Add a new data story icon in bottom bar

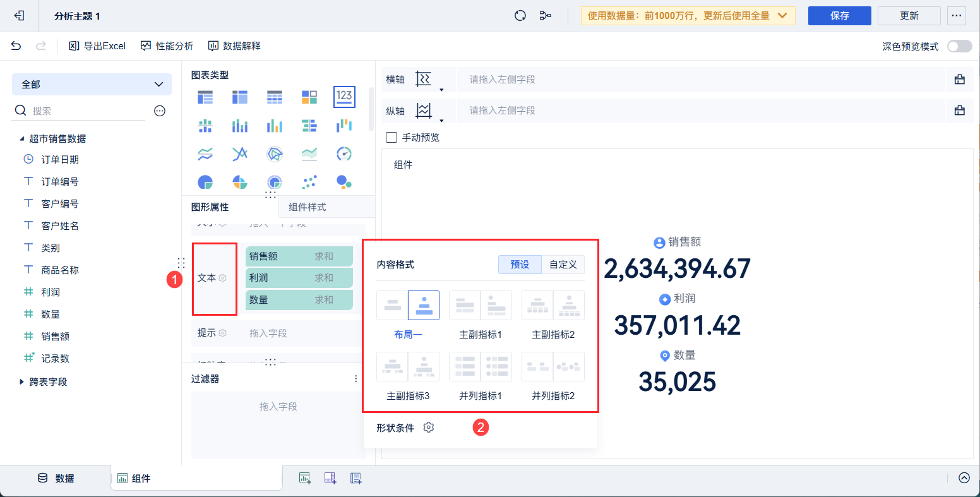pyautogui.click(x=356, y=478)
